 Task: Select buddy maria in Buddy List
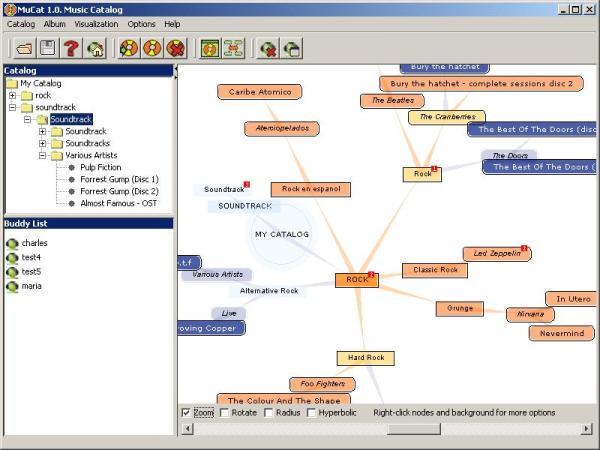point(32,286)
